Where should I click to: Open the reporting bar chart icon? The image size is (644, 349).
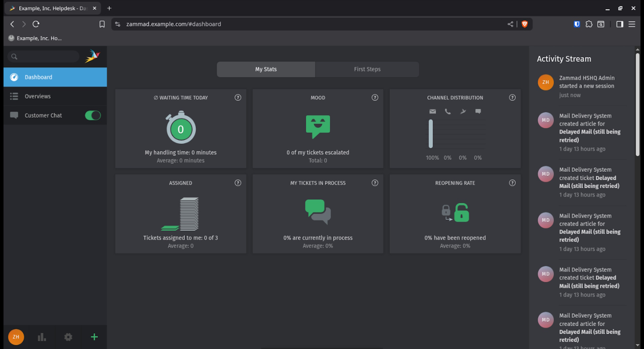(x=42, y=337)
